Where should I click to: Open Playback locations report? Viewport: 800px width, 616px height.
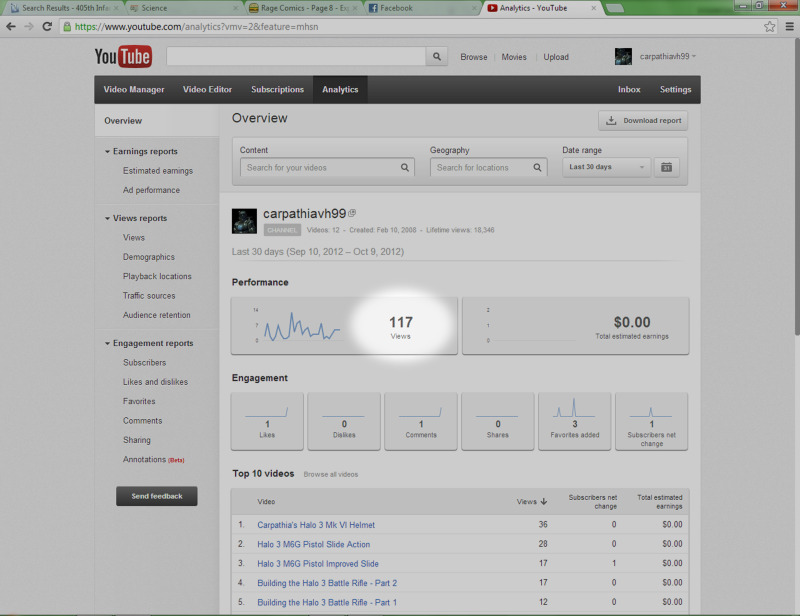point(157,277)
